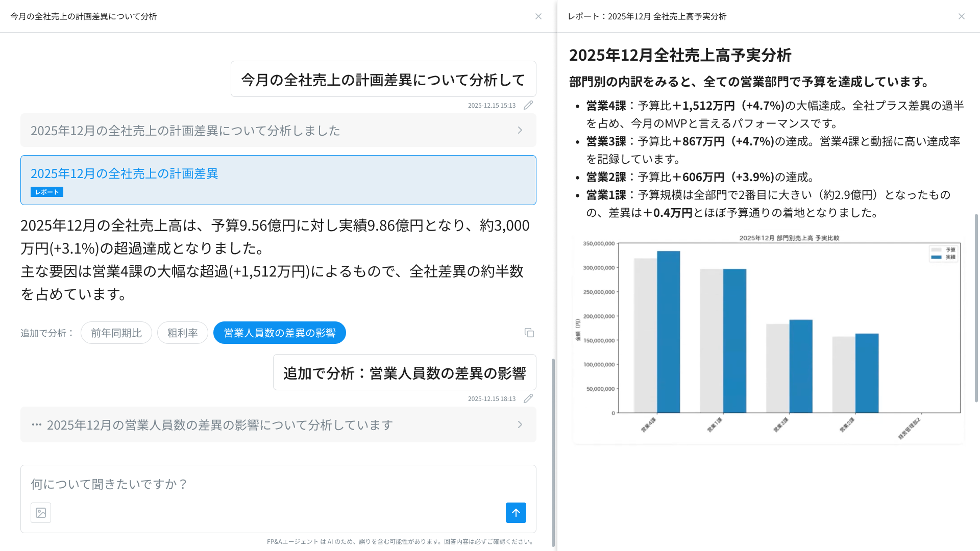Open the 2025年12月の全社売上の計画差異 report card
The image size is (980, 551).
278,174
